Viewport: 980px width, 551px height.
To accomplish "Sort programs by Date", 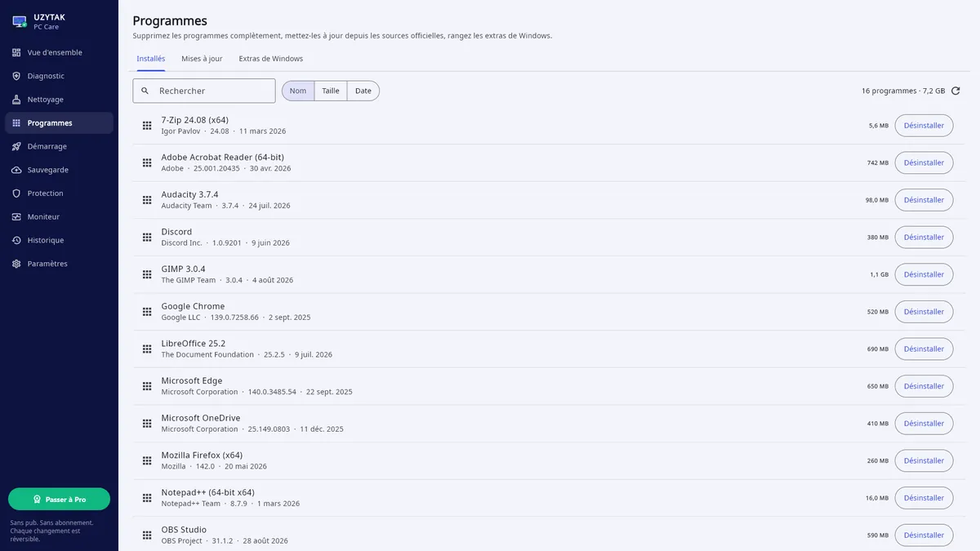I will point(363,91).
